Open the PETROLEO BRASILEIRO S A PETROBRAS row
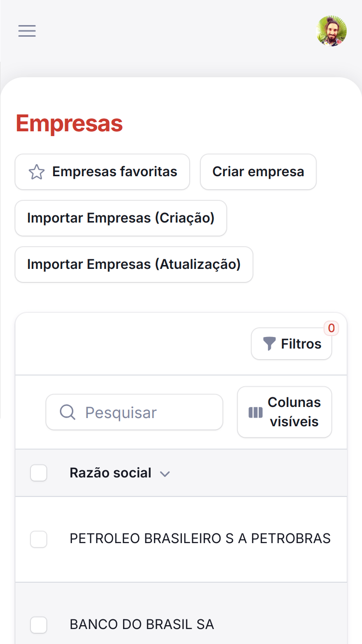362x644 pixels. coord(200,539)
